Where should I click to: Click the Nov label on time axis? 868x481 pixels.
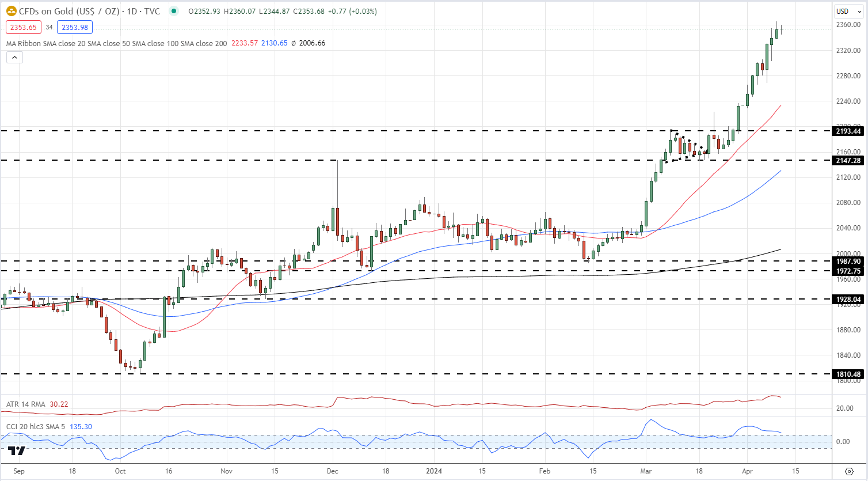pyautogui.click(x=227, y=471)
